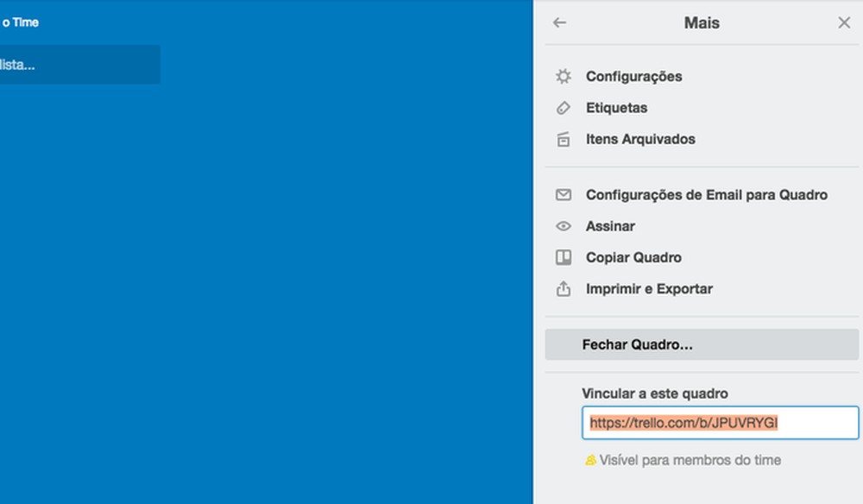Click the envelope icon for email settings
The width and height of the screenshot is (863, 504).
[x=563, y=195]
